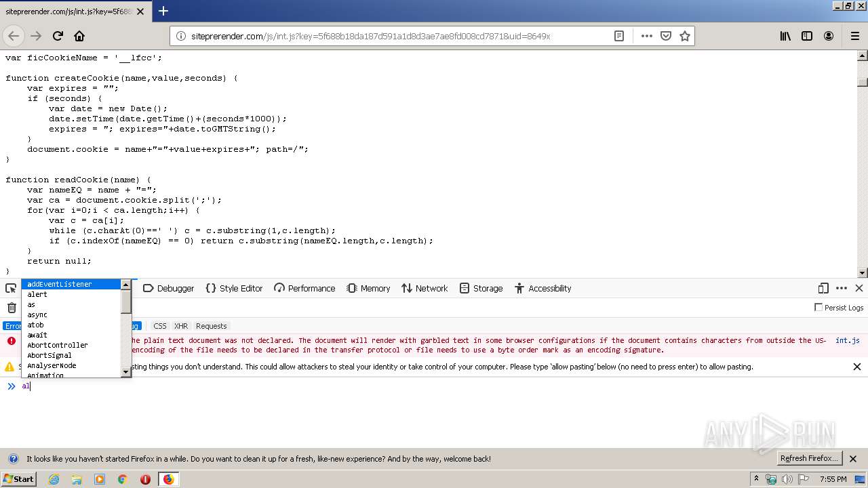Screen dimensions: 868x488
Task: Pick atob in the autocomplete list
Action: (x=71, y=325)
